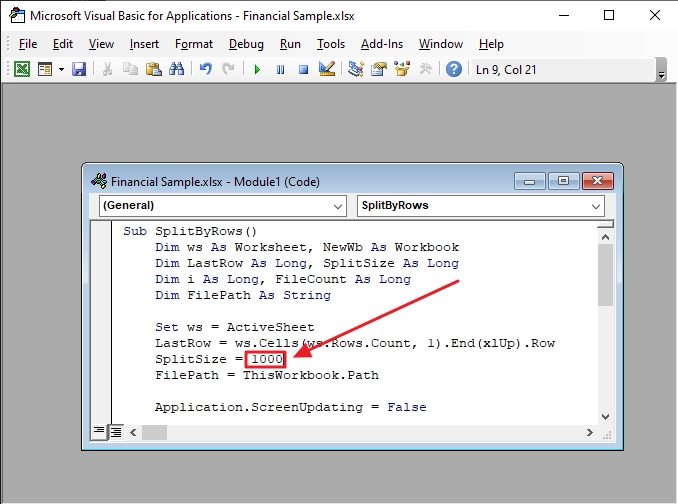Click the Toolbox icon with wrench and hammer
This screenshot has width=678, height=504.
click(425, 69)
